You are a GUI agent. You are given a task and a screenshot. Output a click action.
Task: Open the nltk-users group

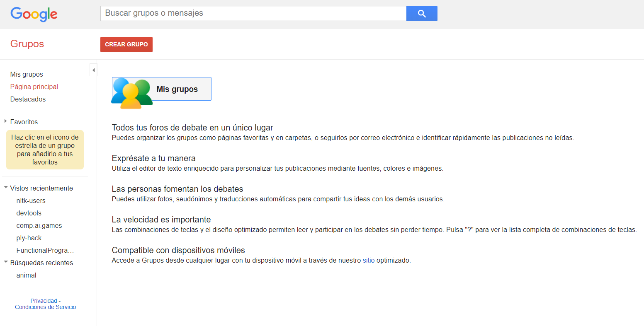pos(31,200)
